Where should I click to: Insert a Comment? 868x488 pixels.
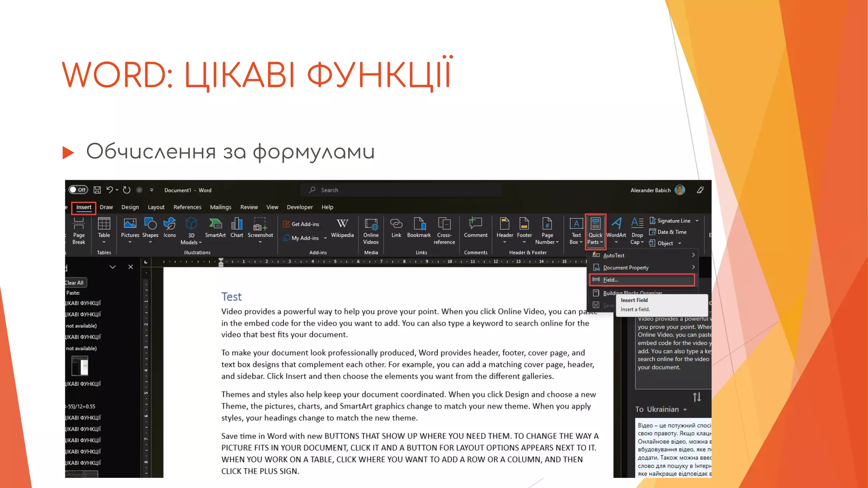point(476,227)
